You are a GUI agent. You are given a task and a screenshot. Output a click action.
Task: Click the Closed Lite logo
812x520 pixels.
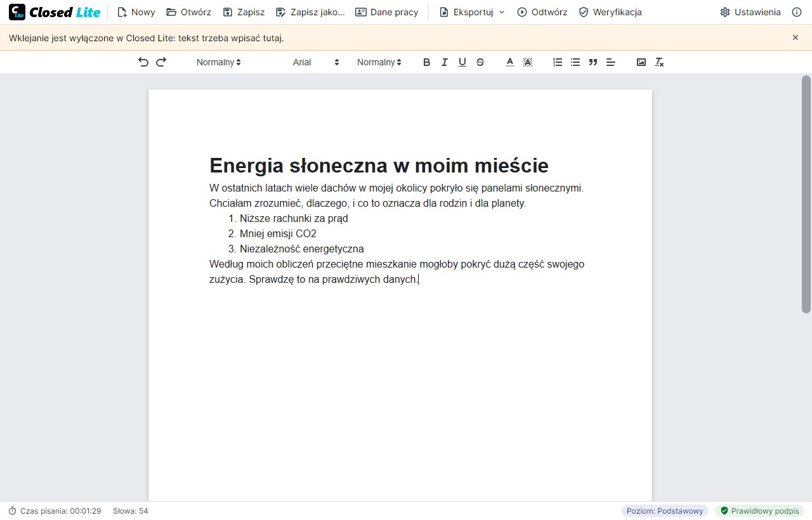55,12
